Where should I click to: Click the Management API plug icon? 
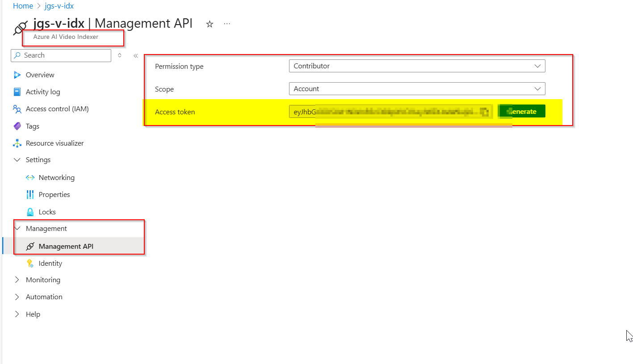(30, 246)
